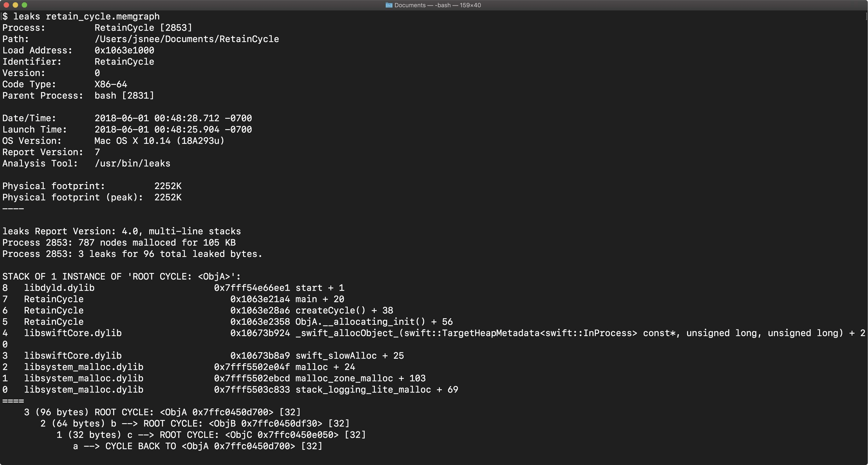Click the 'Physical footprint:' value 2252K

(x=168, y=186)
